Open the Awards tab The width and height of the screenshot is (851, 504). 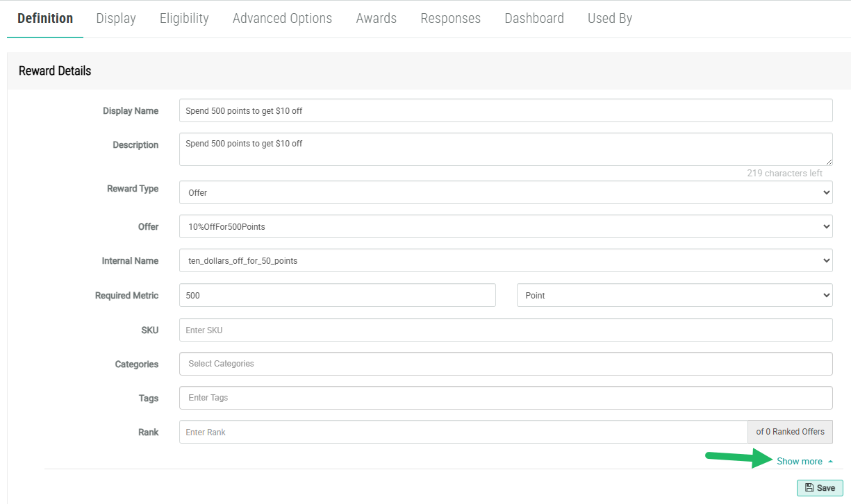[376, 19]
